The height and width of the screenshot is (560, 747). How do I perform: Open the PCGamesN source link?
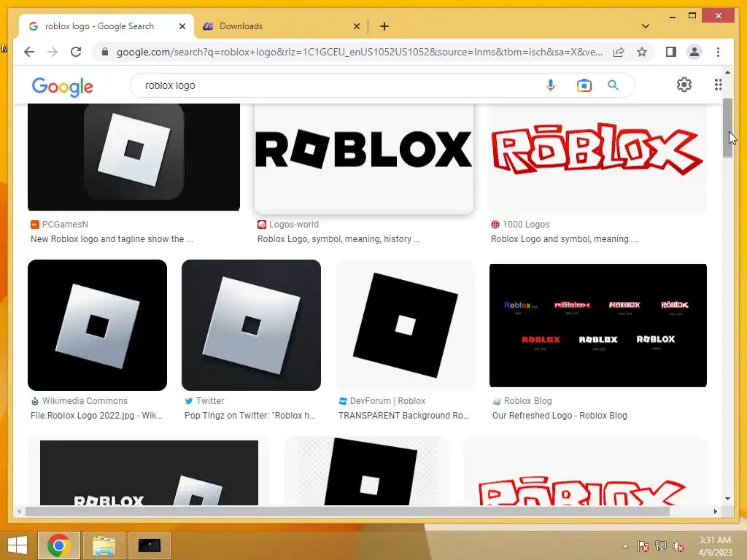60,225
